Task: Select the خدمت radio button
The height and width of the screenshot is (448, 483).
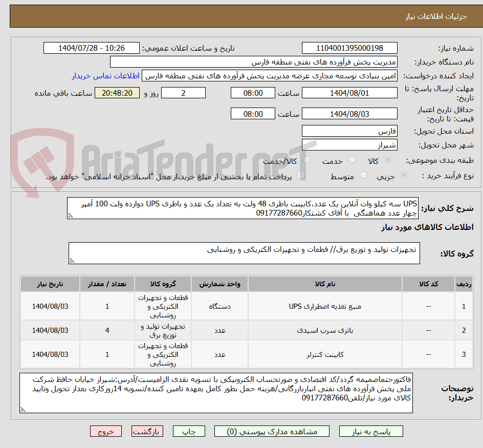Action: click(x=353, y=159)
